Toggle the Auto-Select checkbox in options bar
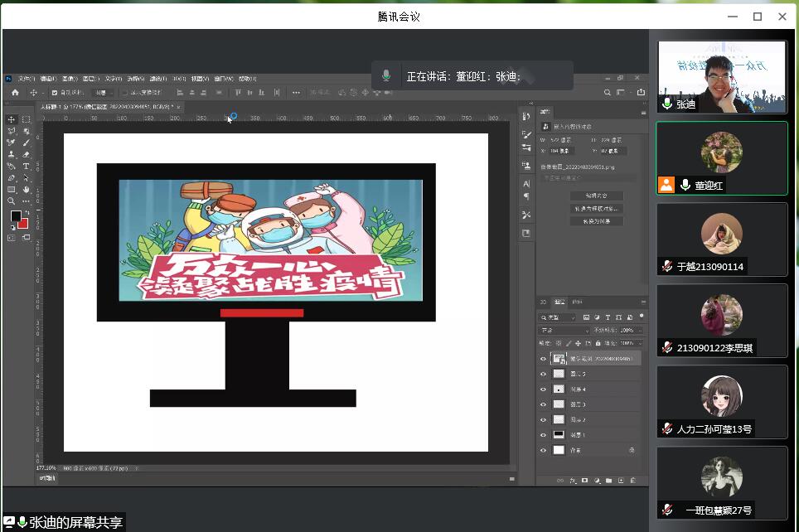Screen dimensions: 799x532 click(55, 93)
